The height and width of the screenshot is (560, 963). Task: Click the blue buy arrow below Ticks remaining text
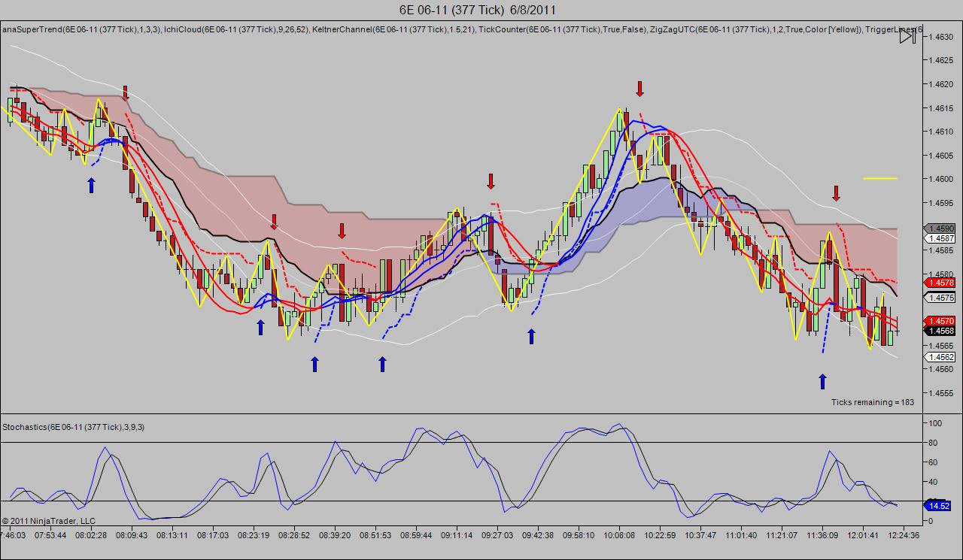point(822,381)
